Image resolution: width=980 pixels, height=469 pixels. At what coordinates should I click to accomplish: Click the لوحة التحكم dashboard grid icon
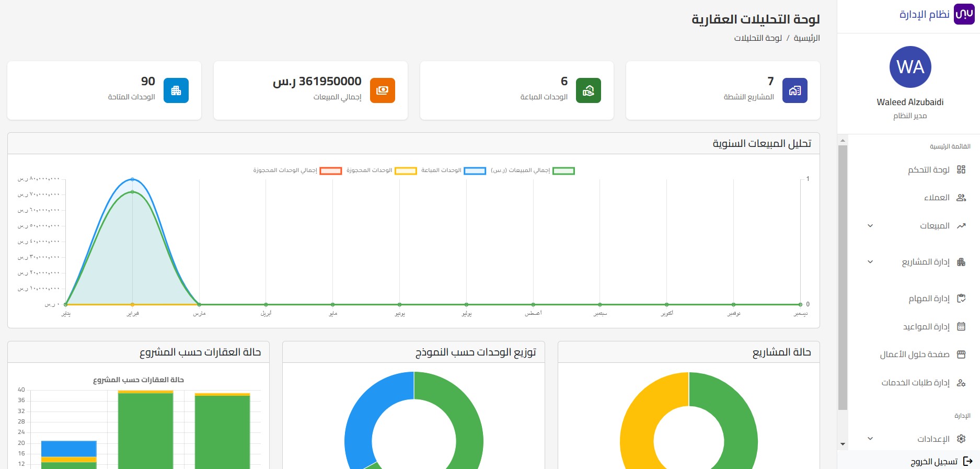click(961, 169)
